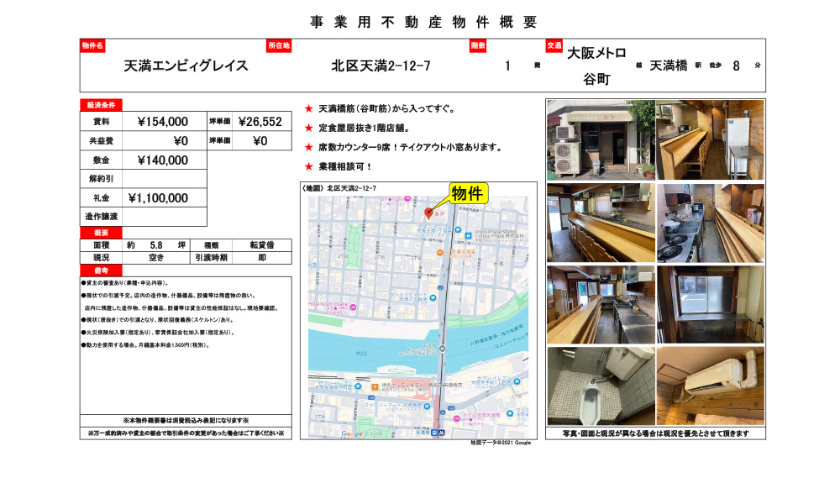
Task: Click the pink hotel icon for ホテル京阪天満橋
Action: pos(457,417)
